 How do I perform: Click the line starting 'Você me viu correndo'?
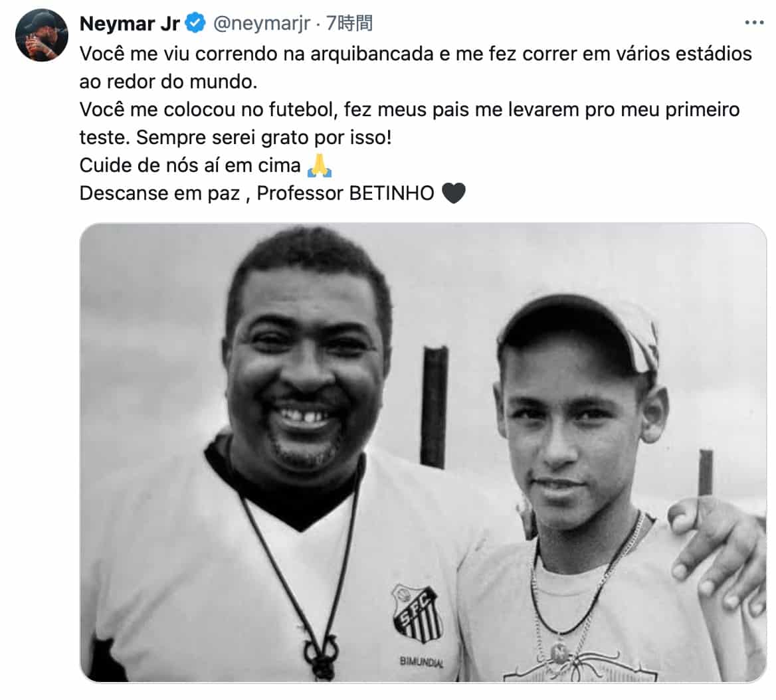416,53
